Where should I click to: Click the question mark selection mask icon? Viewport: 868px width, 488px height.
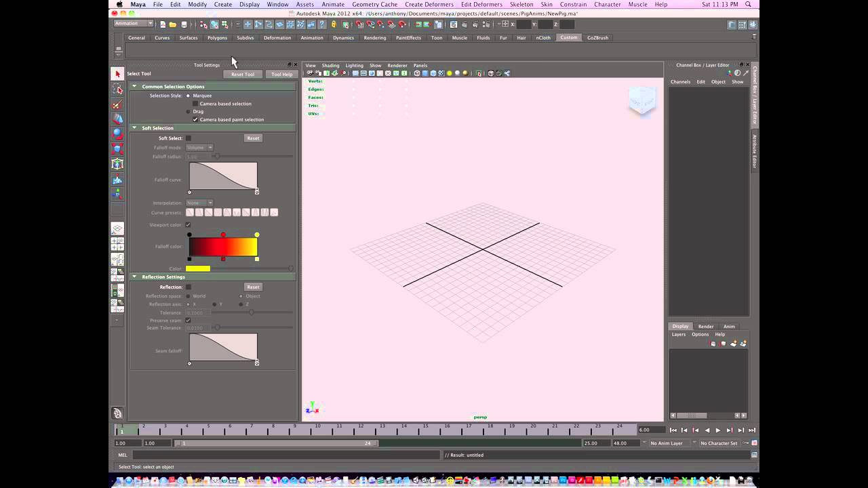click(322, 24)
